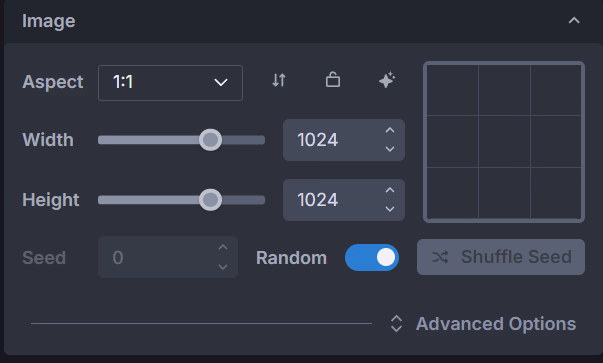Decrease the Seed value using down arrow

(x=223, y=267)
